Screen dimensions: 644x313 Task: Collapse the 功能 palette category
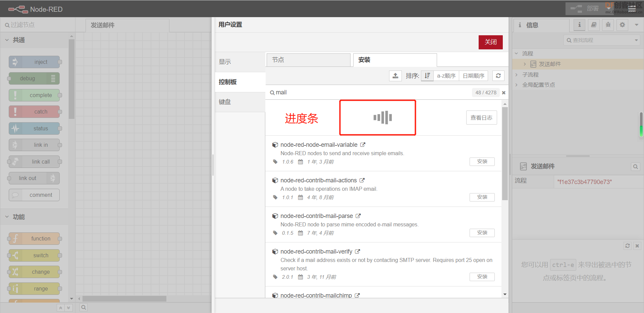(x=7, y=217)
